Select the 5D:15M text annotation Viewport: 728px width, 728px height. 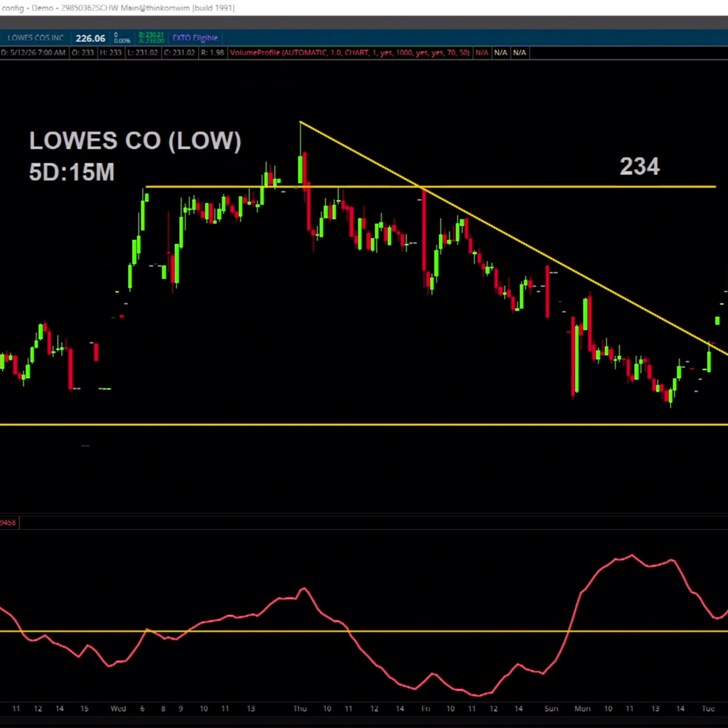[72, 172]
